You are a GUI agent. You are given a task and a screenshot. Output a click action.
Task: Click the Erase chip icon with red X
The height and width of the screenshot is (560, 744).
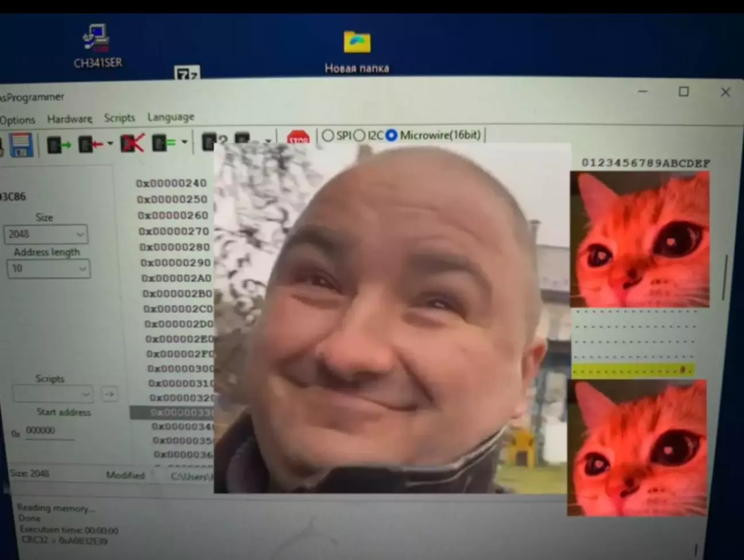[131, 143]
